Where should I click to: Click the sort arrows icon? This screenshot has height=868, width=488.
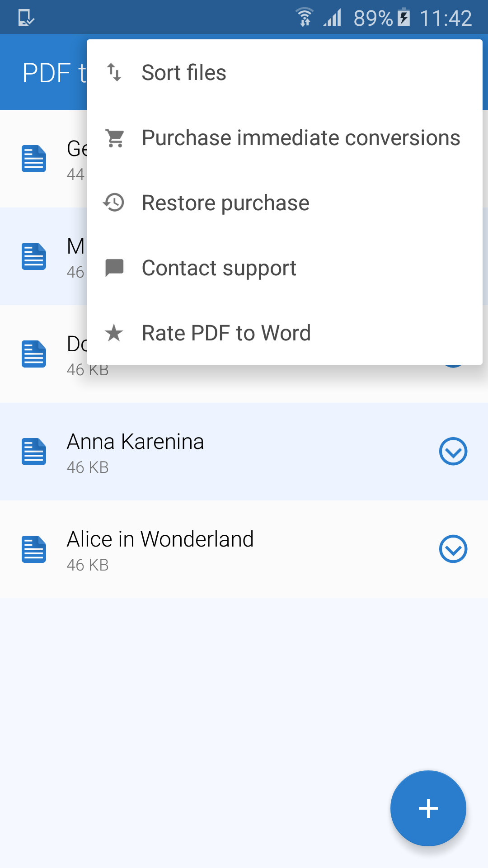(114, 72)
